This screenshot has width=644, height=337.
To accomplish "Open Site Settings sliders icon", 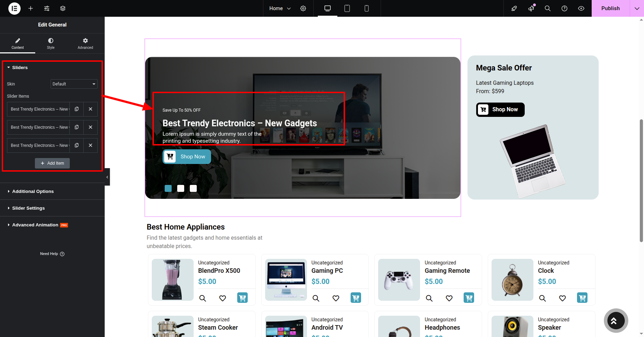I will pos(47,8).
